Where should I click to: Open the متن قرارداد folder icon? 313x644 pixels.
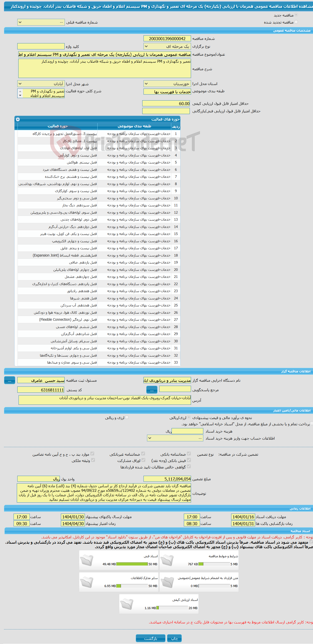point(167,582)
